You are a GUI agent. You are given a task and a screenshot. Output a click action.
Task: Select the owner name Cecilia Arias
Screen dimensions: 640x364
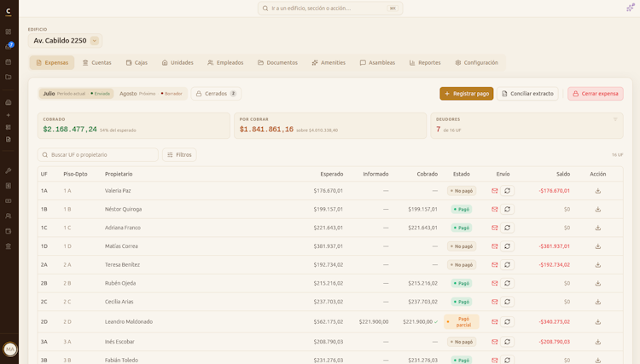119,302
